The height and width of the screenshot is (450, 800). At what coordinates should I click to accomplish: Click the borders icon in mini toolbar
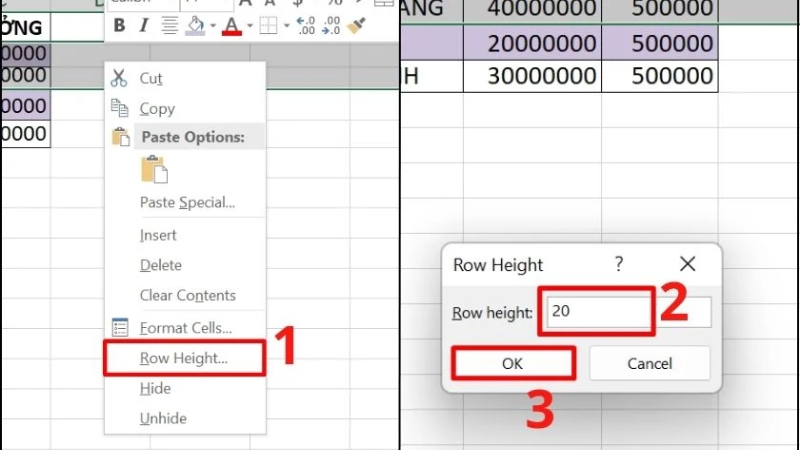268,26
